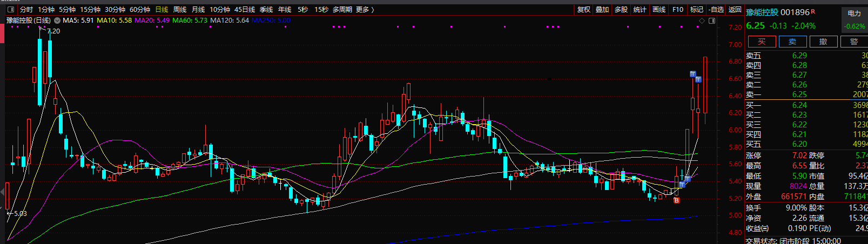Select the 15秒 period

[321, 10]
